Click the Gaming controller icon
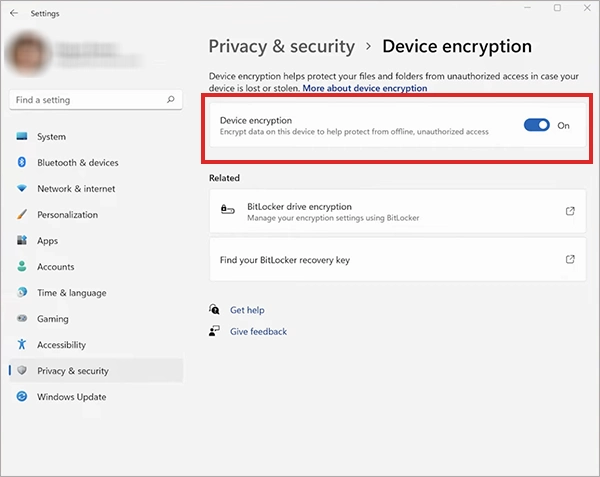The image size is (600, 477). pyautogui.click(x=22, y=318)
